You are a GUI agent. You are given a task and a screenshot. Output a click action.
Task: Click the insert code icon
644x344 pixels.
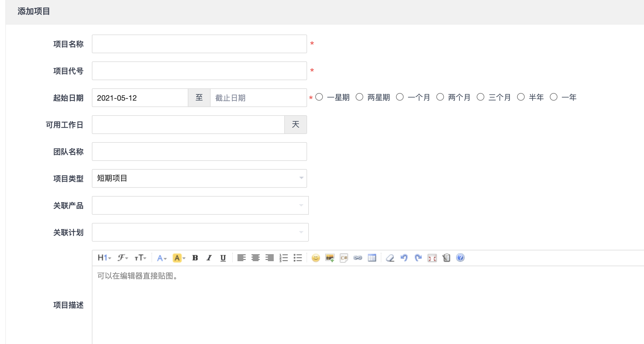click(344, 258)
